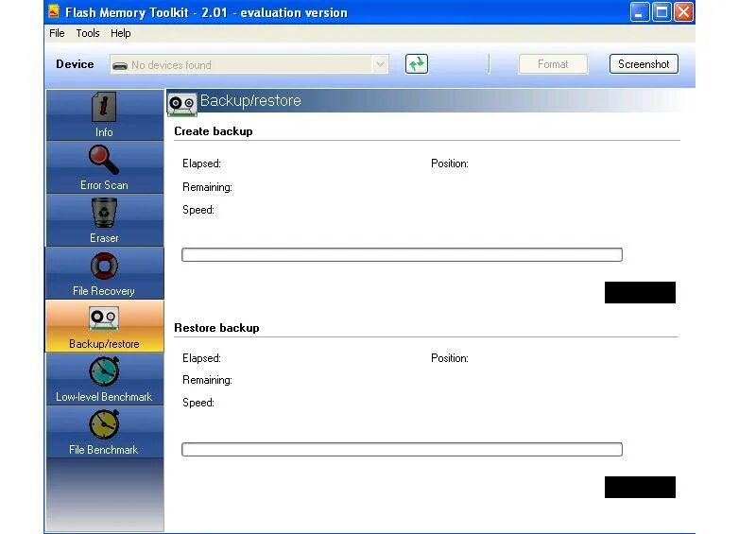Close the Flash Memory Toolkit window
This screenshot has width=756, height=534.
pyautogui.click(x=683, y=12)
